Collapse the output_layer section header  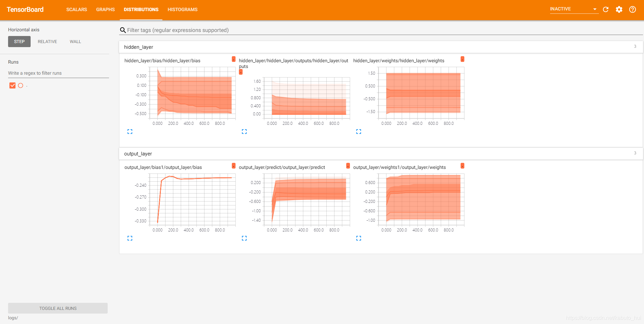[x=381, y=154]
